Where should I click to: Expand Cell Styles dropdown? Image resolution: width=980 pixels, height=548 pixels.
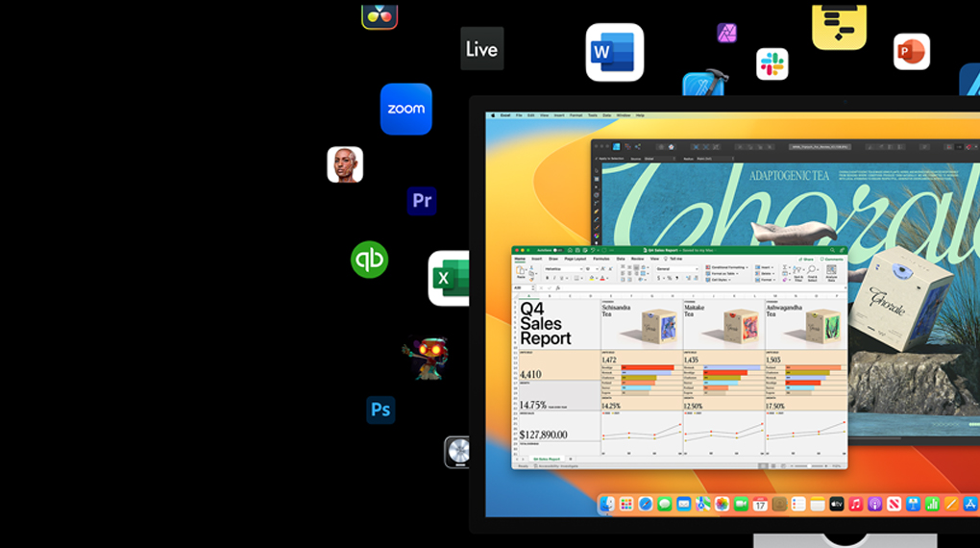718,280
